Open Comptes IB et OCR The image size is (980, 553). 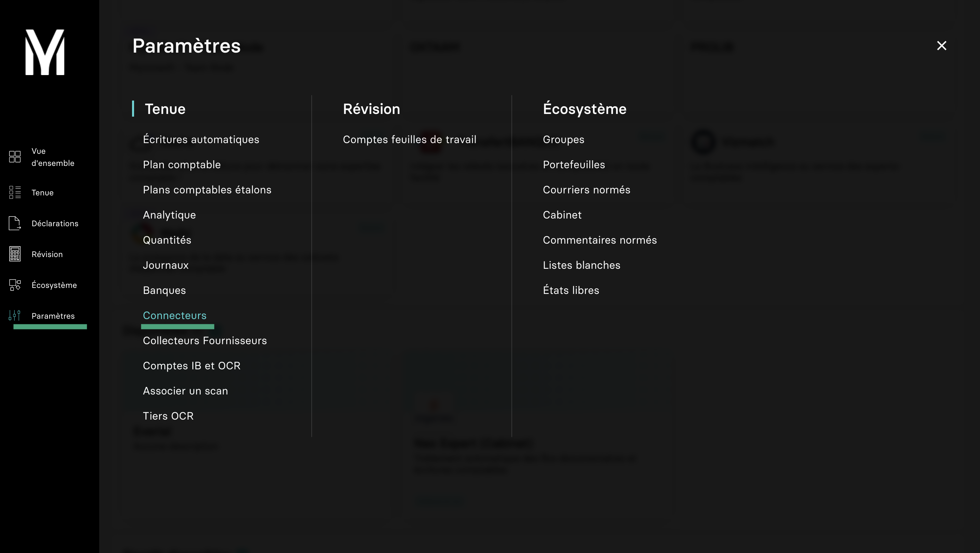191,366
